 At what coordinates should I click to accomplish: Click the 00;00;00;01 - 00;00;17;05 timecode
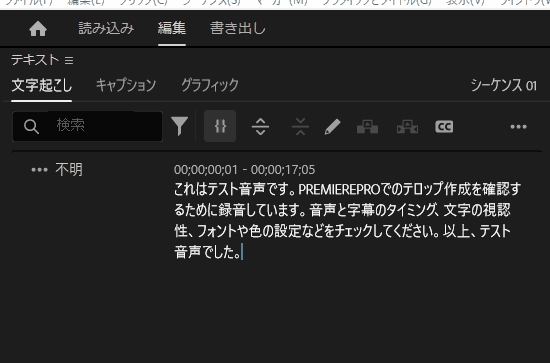click(x=244, y=170)
